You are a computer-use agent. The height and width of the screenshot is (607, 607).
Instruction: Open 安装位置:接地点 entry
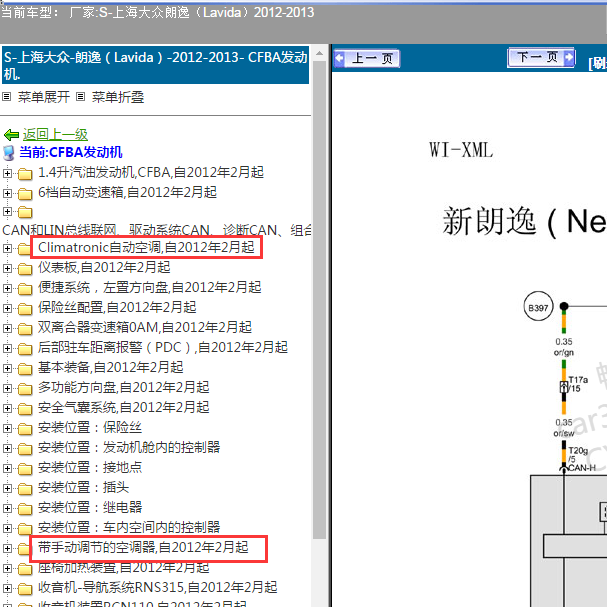(x=90, y=467)
